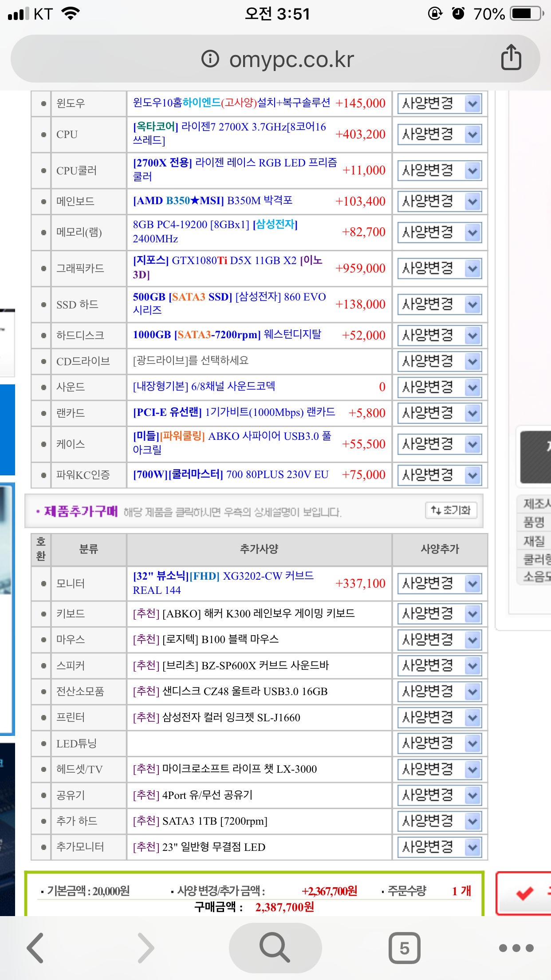The height and width of the screenshot is (980, 551).
Task: Open 사양변경 dropdown for 케이스 row
Action: point(440,444)
